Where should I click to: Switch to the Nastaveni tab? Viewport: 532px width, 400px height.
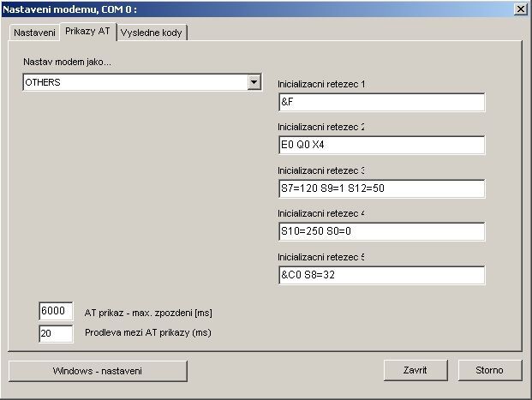pyautogui.click(x=34, y=33)
